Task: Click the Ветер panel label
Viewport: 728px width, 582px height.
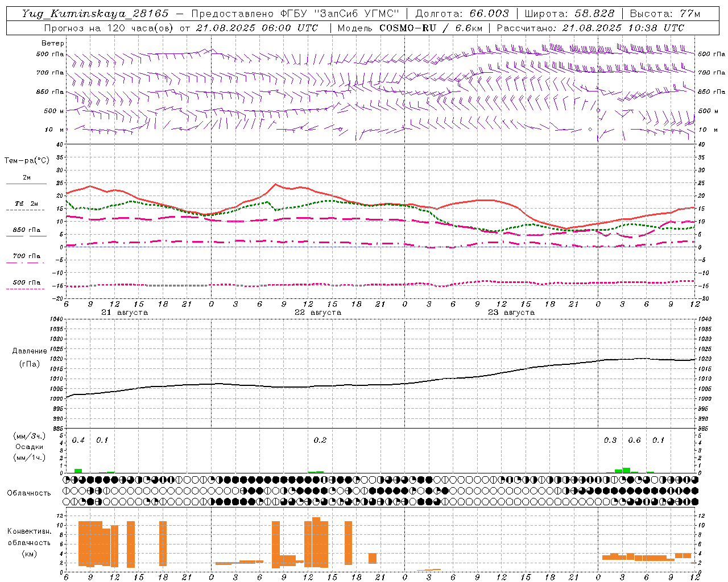Action: click(x=53, y=43)
